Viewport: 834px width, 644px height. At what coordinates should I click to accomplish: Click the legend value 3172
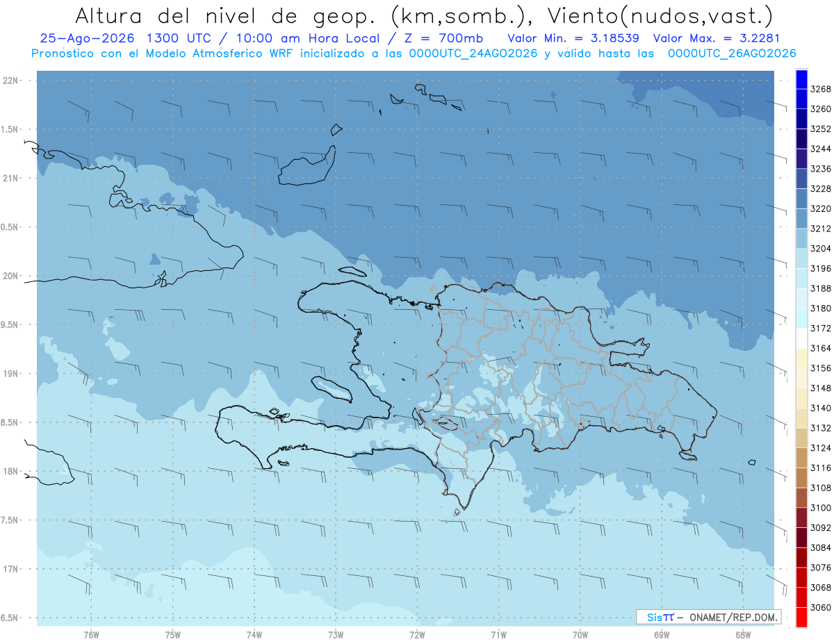pyautogui.click(x=821, y=328)
